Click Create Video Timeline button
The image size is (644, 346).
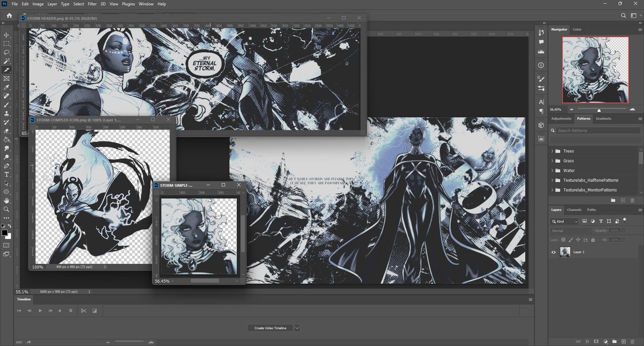pyautogui.click(x=270, y=328)
